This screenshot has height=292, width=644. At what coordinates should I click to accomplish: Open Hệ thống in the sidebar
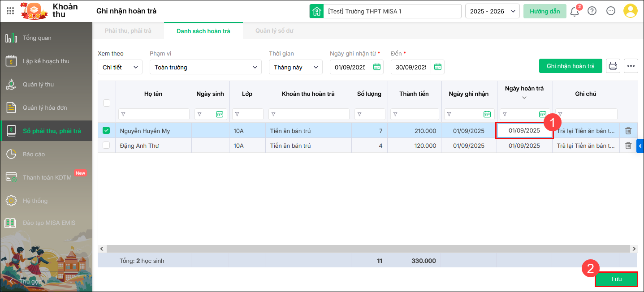pos(46,201)
